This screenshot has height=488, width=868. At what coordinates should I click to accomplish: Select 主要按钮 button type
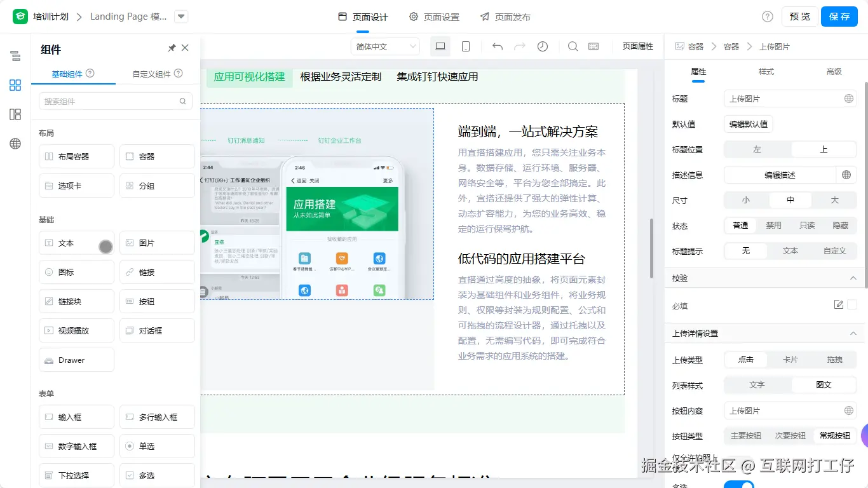(x=746, y=436)
